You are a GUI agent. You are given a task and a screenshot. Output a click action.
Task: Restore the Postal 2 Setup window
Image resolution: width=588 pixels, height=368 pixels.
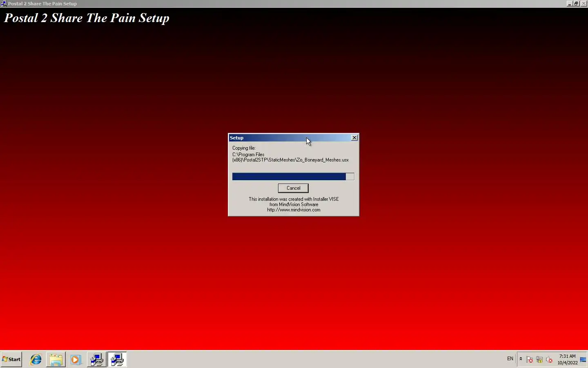click(x=576, y=3)
